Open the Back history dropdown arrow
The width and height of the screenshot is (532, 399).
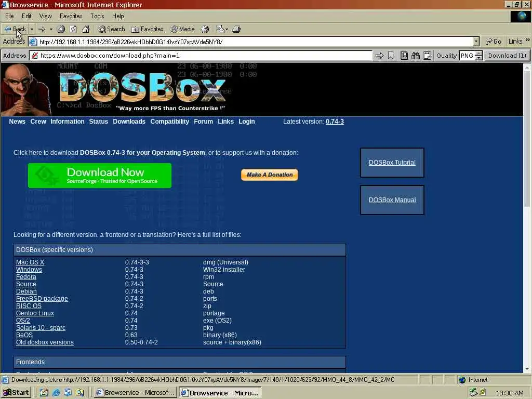point(32,29)
